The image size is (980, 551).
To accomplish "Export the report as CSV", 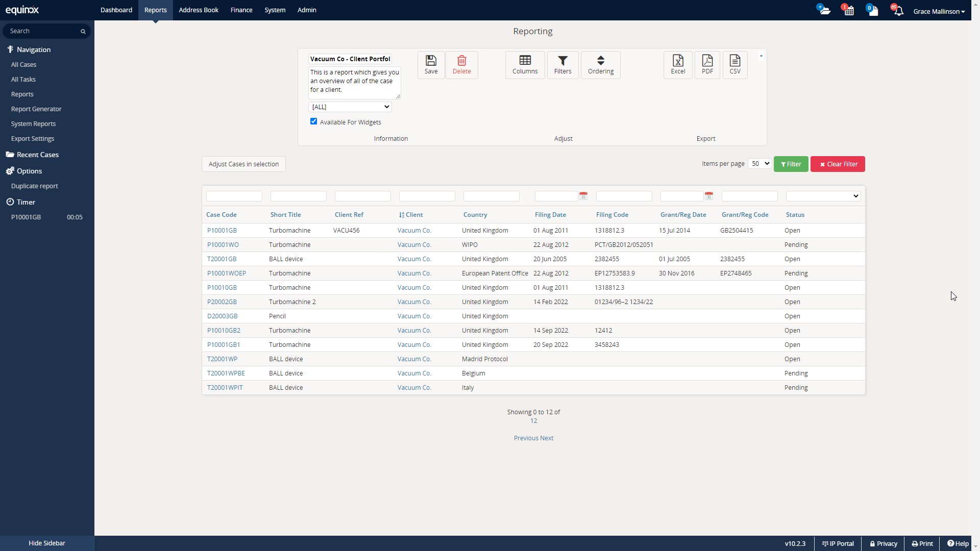I will [x=734, y=65].
